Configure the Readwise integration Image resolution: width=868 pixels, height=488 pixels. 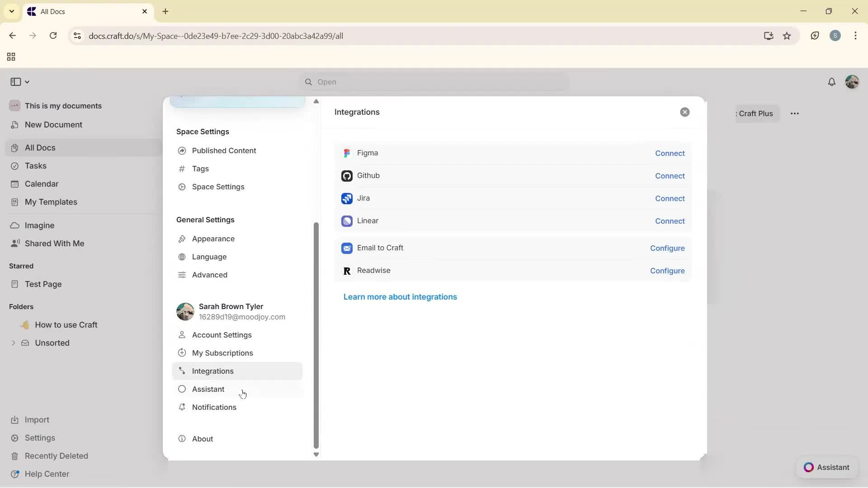(x=667, y=271)
